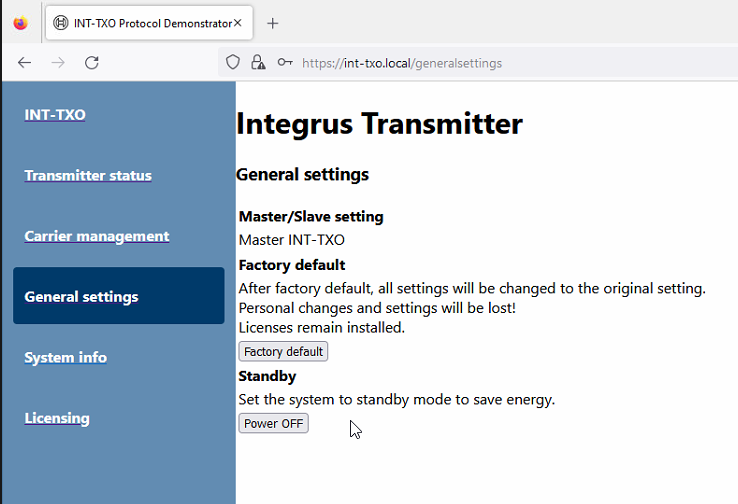Click 'Personal changes and settings will be lost!'
Image resolution: width=738 pixels, height=504 pixels.
tap(377, 308)
